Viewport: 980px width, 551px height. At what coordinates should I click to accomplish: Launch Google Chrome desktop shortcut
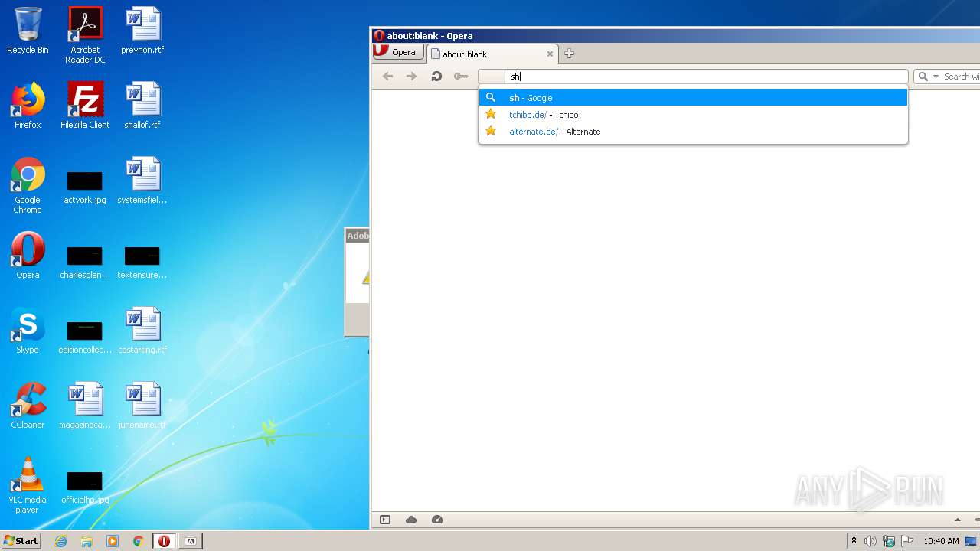[x=28, y=186]
